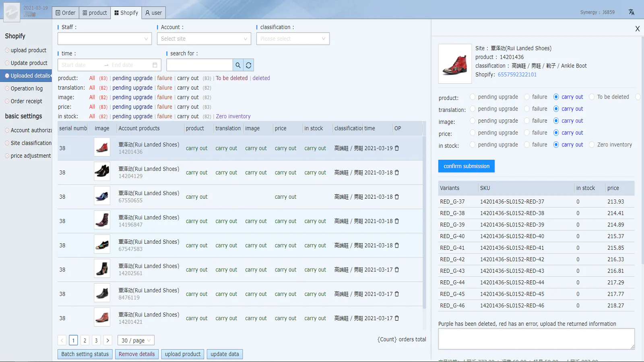Open the Staff dropdown
Viewport: 644px width, 362px height.
(x=105, y=39)
